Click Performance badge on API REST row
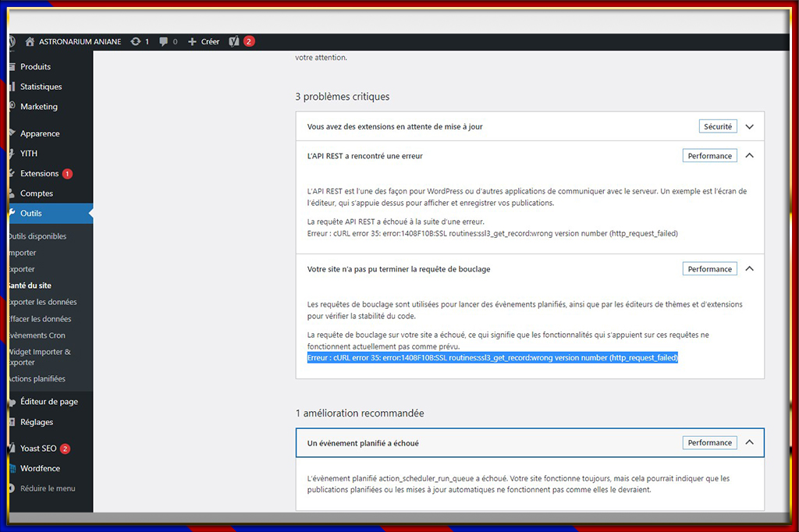The image size is (799, 532). click(709, 156)
